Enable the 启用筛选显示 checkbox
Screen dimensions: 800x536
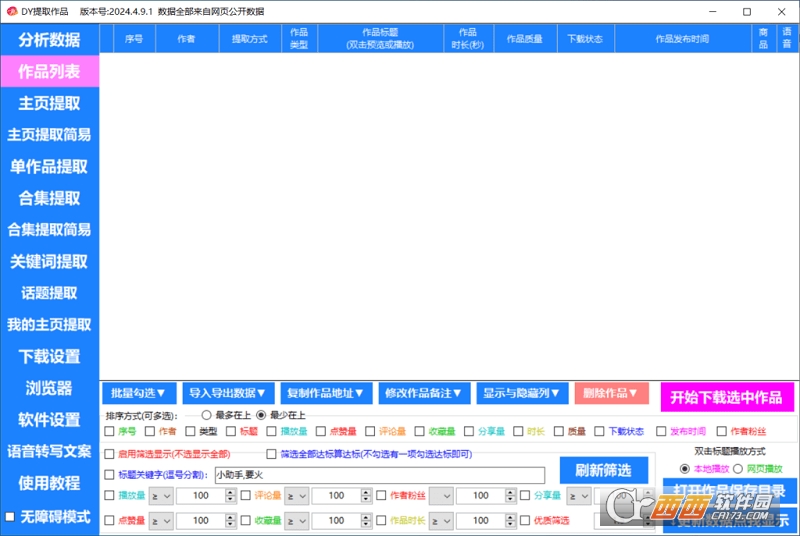(x=109, y=454)
